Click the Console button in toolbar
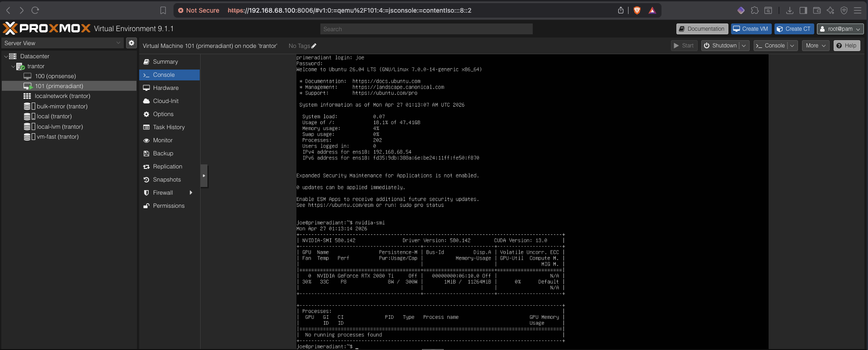This screenshot has width=868, height=350. 770,46
